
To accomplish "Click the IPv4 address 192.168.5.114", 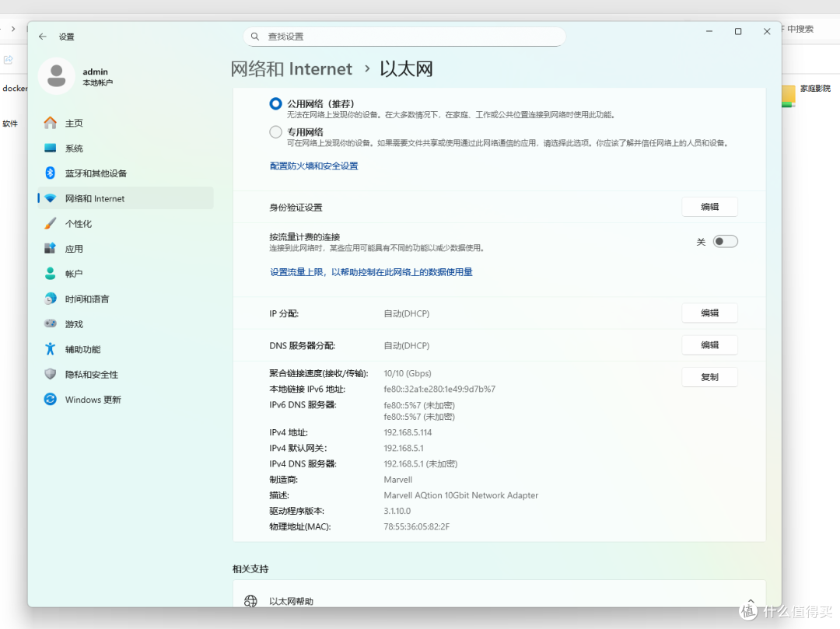I will tap(408, 432).
